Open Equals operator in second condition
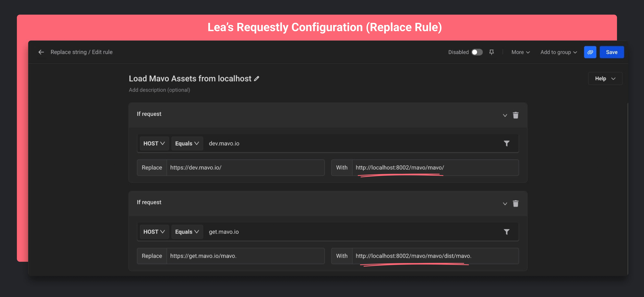This screenshot has height=297, width=644. 187,232
